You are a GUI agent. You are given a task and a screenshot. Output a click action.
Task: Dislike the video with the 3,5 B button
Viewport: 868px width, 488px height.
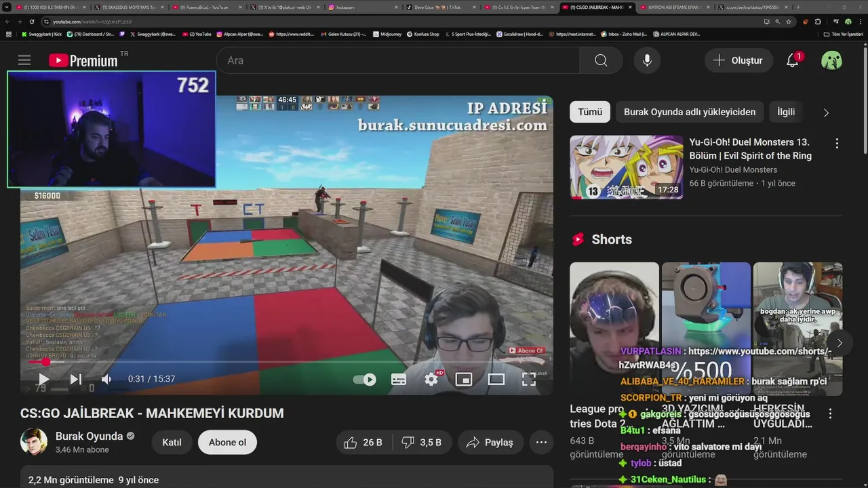(x=421, y=442)
